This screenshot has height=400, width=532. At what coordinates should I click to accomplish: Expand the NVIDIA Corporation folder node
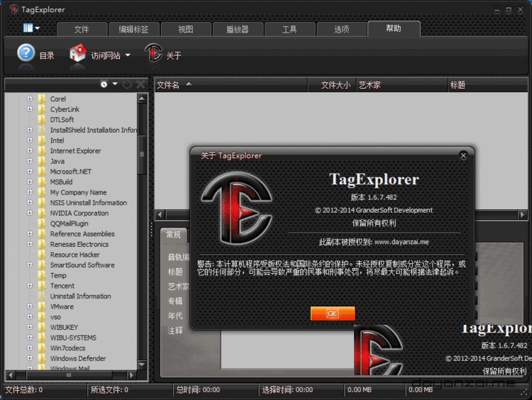tap(30, 213)
